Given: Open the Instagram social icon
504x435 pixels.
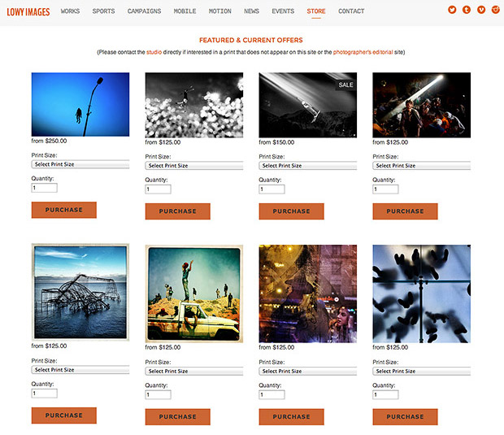Looking at the screenshot, I should [495, 10].
